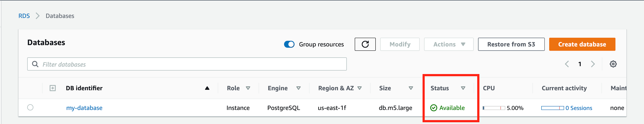Open the my-database link
The height and width of the screenshot is (124, 644).
coord(84,108)
